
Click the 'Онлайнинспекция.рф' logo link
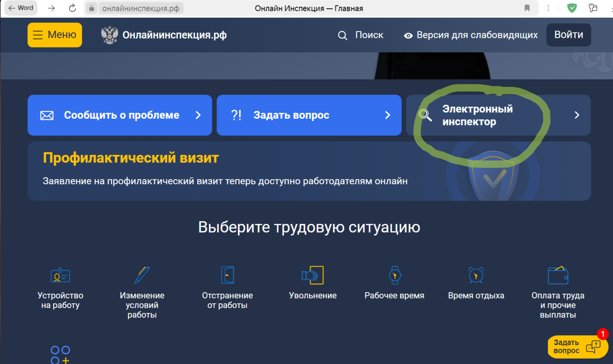(164, 35)
